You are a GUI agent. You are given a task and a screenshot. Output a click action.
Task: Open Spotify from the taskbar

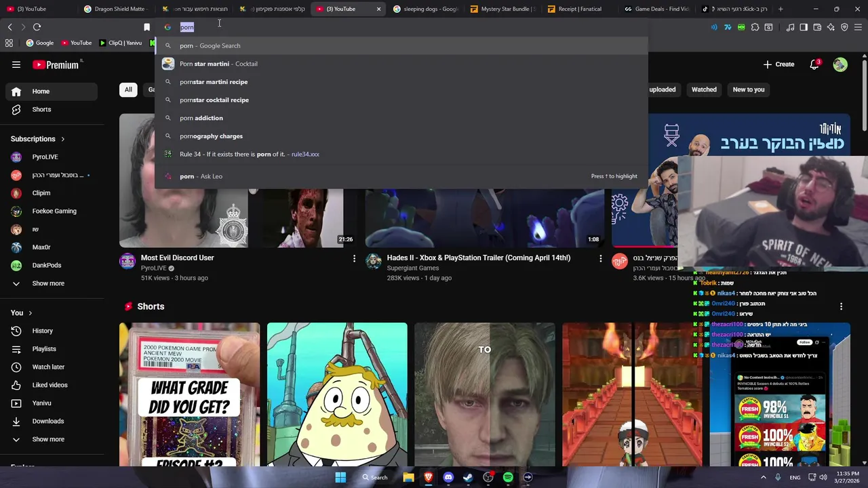tap(508, 477)
